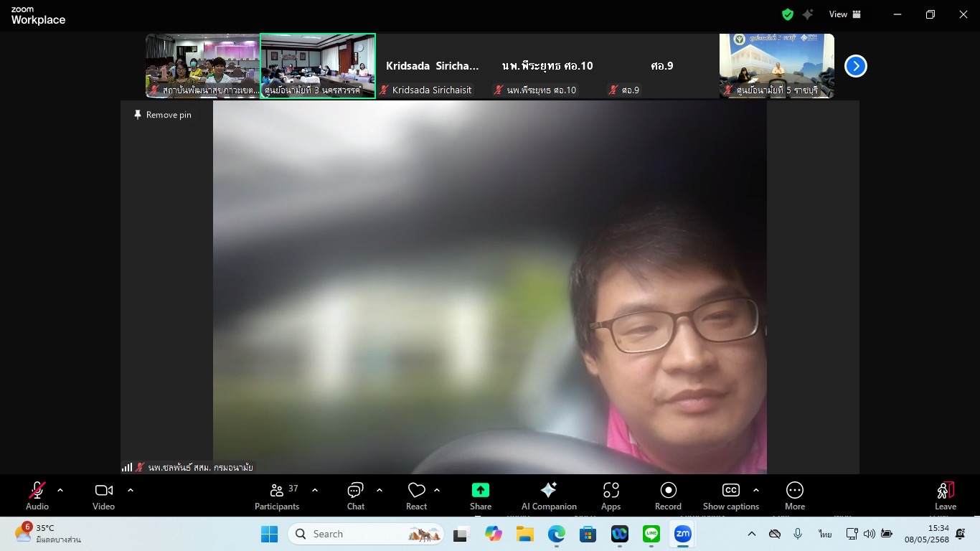980x551 pixels.
Task: Start recording with the Record button
Action: point(668,496)
